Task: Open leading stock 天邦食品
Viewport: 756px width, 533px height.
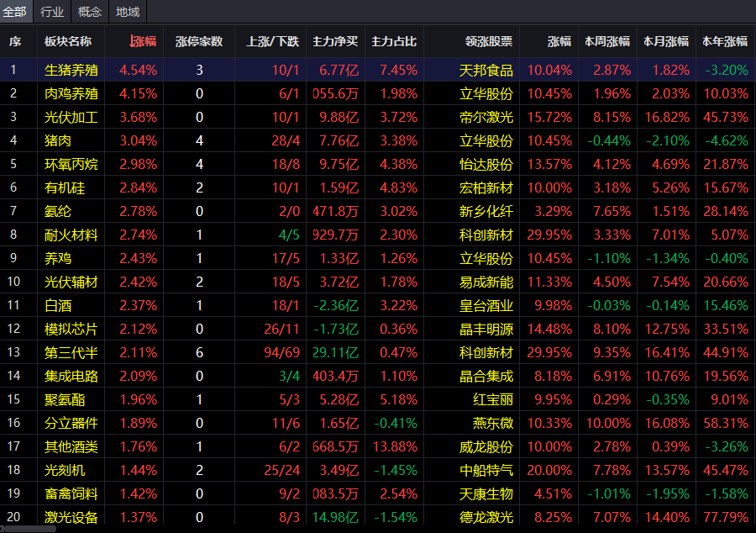Action: (x=486, y=71)
